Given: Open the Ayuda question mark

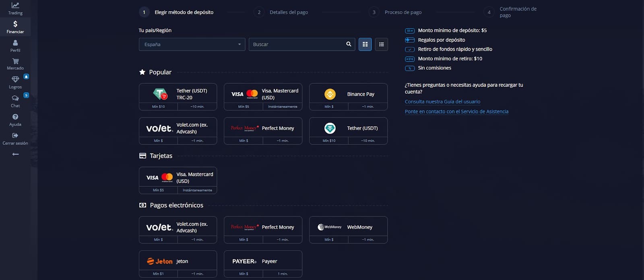Looking at the screenshot, I should (15, 120).
